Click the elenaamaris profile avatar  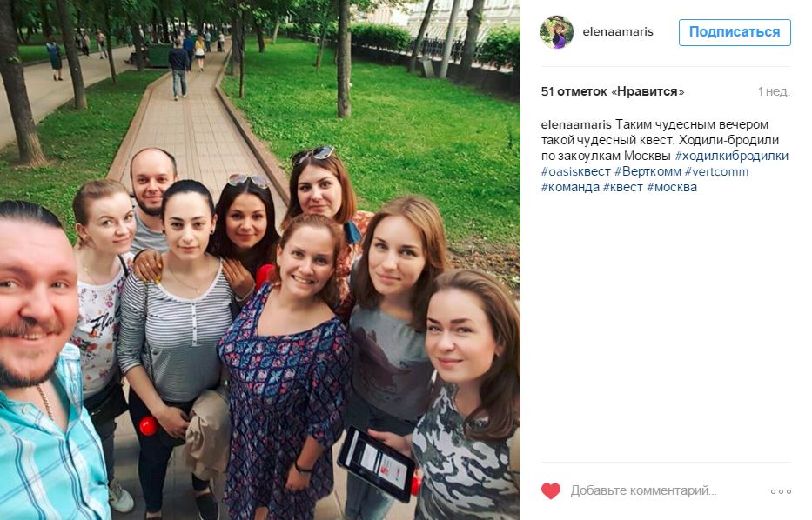tap(557, 32)
